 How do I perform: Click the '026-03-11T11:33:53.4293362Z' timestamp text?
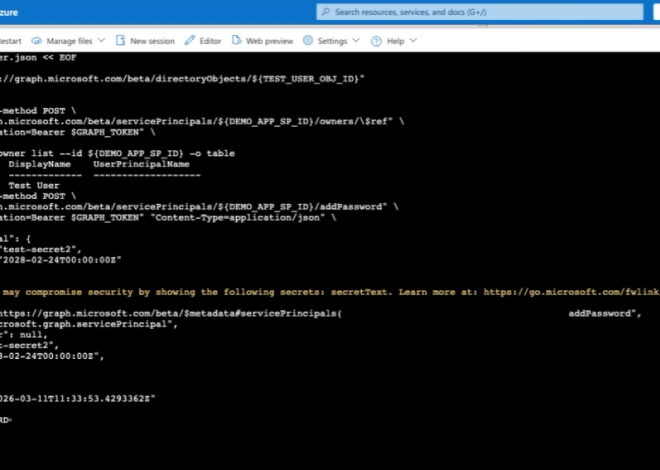[x=75, y=398]
